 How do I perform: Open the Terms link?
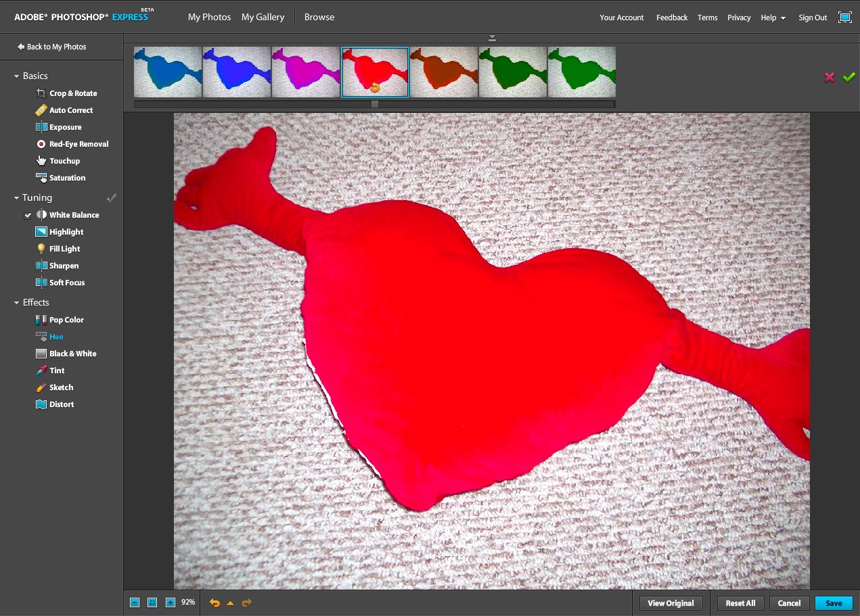(x=708, y=18)
